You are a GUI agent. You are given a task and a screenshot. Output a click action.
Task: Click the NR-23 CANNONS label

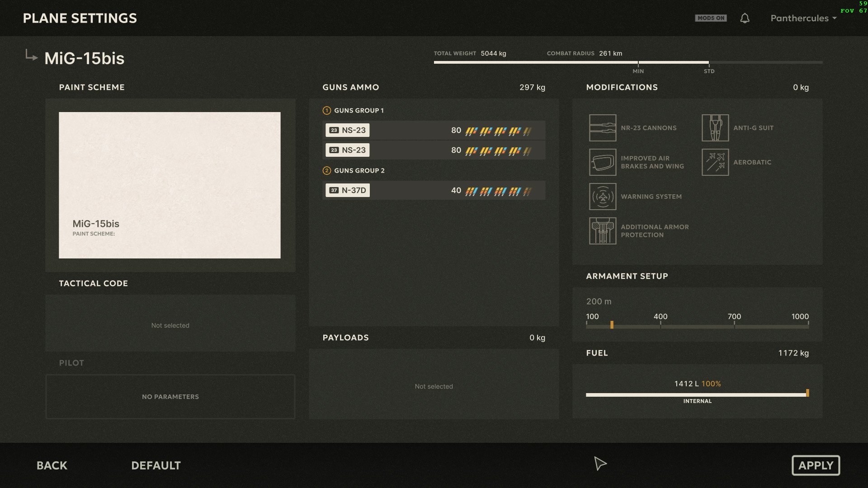point(648,128)
